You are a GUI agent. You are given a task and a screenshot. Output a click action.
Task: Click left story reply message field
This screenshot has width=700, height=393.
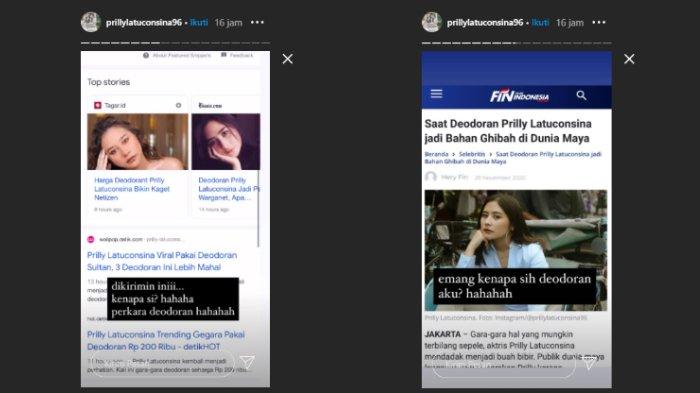point(163,365)
